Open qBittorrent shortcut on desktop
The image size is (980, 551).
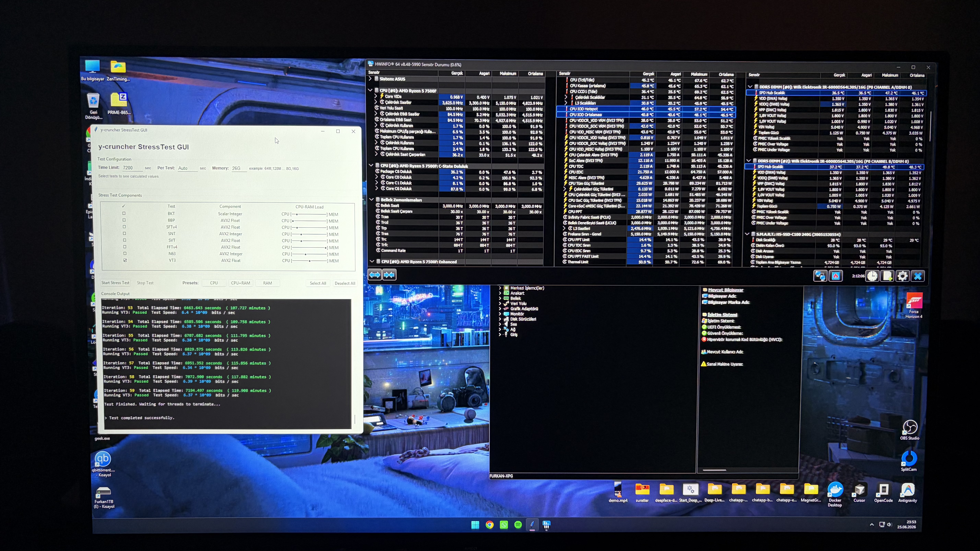click(103, 464)
